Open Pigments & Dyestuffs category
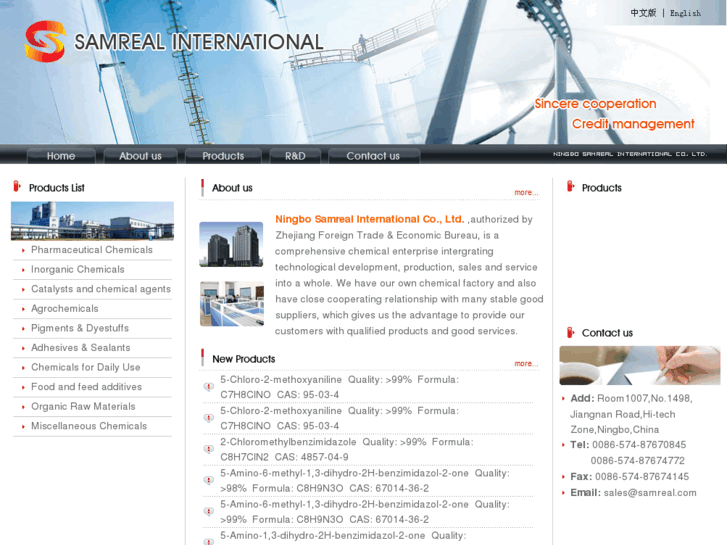This screenshot has height=545, width=727. 80,328
